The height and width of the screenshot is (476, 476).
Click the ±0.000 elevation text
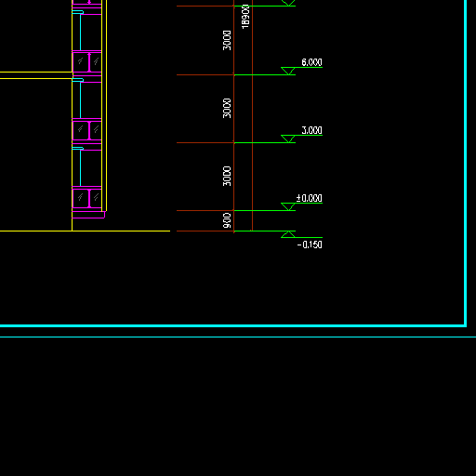(310, 198)
